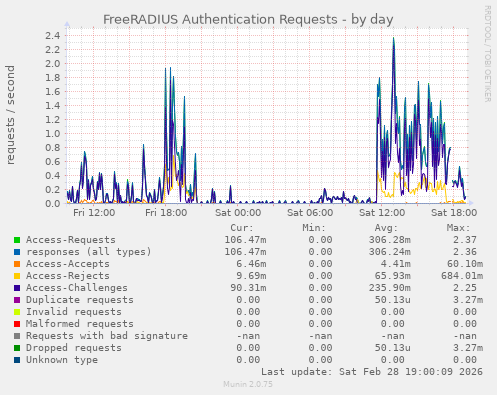Viewport: 497px width, 395px height.
Task: Click the 0.0 y-axis tick label
Action: pos(53,203)
